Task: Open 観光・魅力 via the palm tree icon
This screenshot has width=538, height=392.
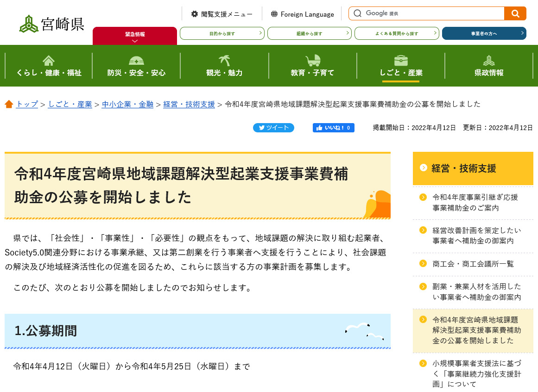Action: 225,61
